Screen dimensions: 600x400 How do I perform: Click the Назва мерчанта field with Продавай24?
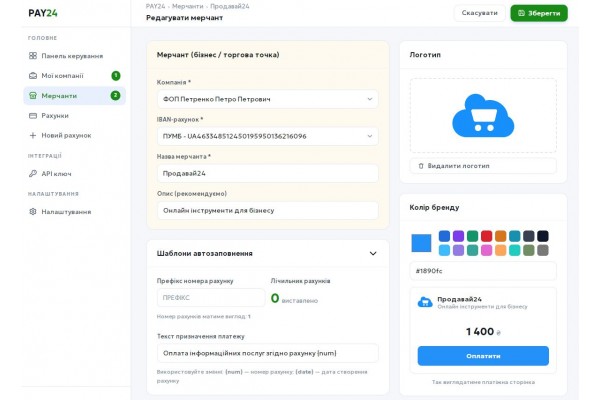(x=267, y=173)
